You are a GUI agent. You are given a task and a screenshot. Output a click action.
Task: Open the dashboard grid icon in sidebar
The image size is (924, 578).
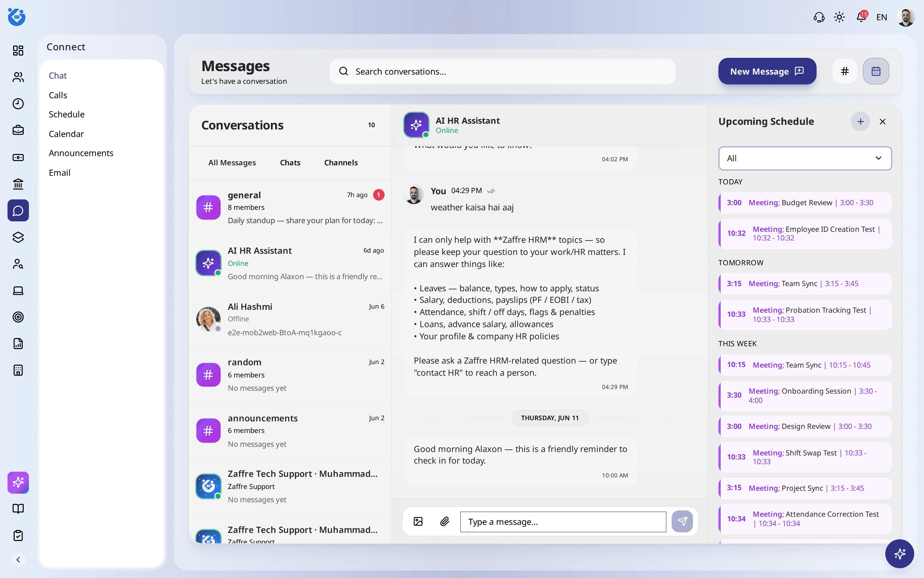pyautogui.click(x=18, y=51)
